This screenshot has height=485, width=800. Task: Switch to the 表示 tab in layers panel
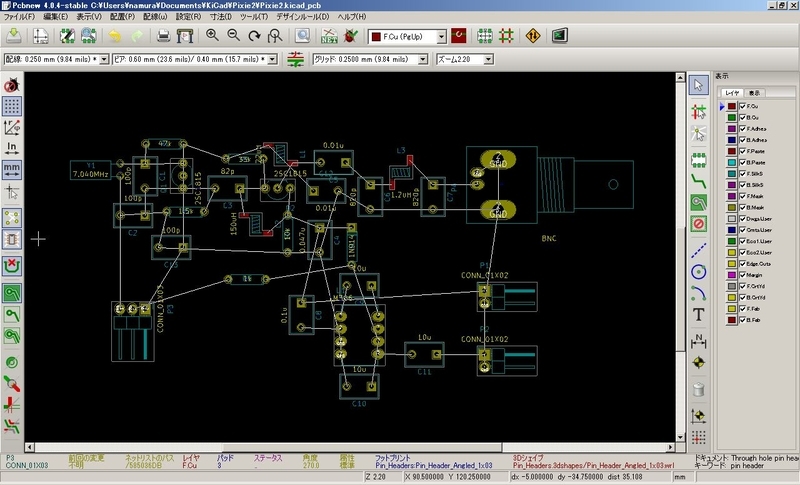753,92
